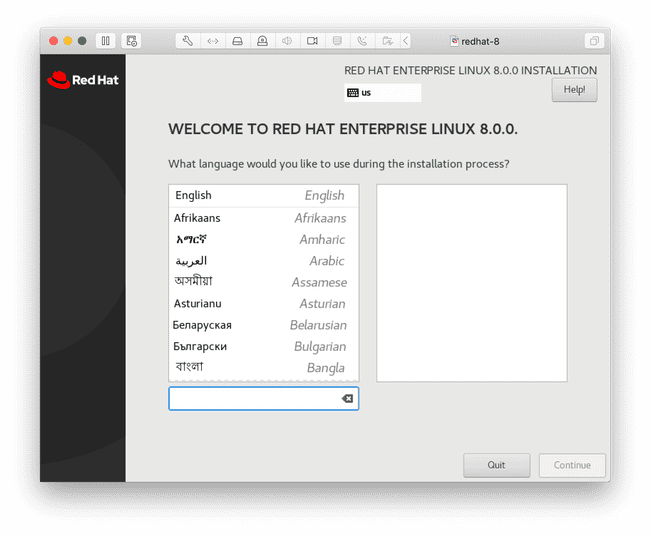Collapse toolbar with left chevron
This screenshot has width=650, height=535.
coord(405,41)
